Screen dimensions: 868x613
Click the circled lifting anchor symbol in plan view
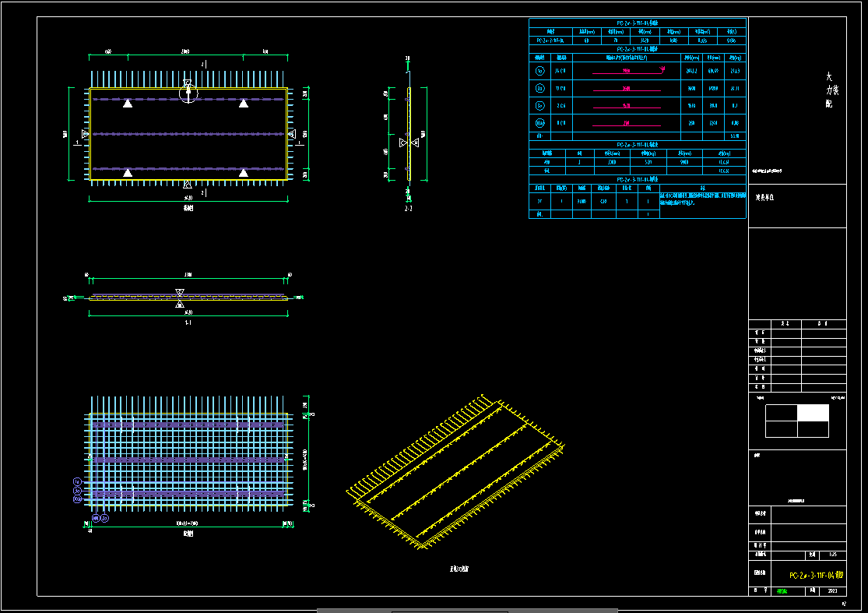click(188, 93)
